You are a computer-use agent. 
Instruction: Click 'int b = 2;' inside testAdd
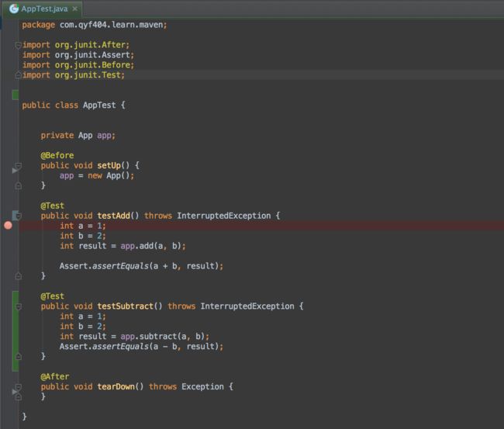pyautogui.click(x=83, y=236)
